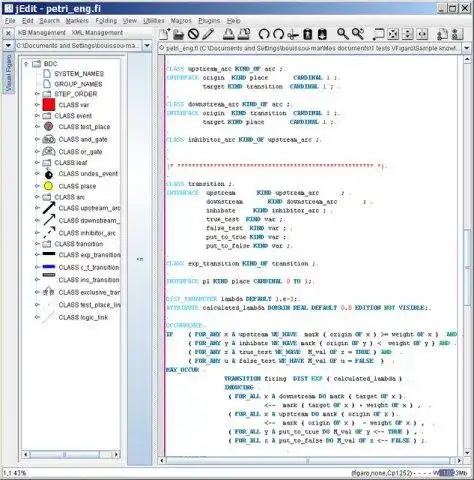Open the Macros menu
The height and width of the screenshot is (480, 474).
(x=181, y=21)
